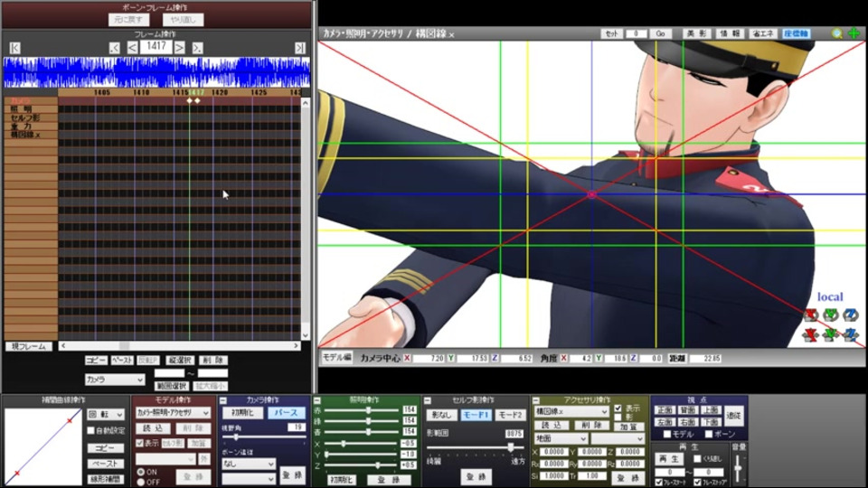This screenshot has width=868, height=488.
Task: Open the カメラ dropdown below the timeline
Action: pyautogui.click(x=115, y=380)
